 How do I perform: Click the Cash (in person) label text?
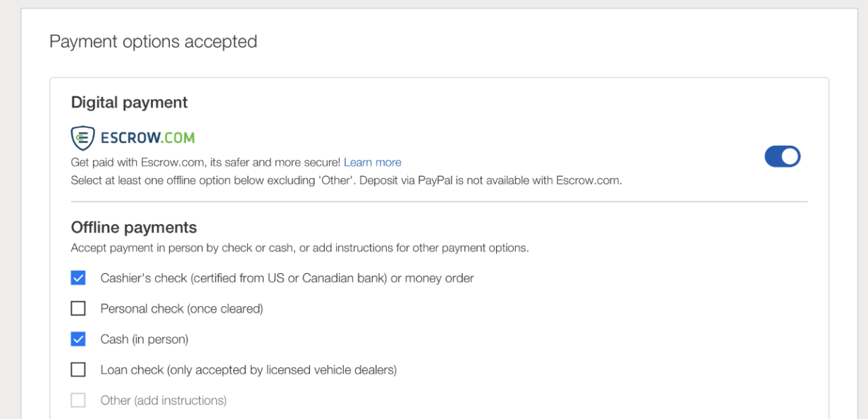coord(144,339)
